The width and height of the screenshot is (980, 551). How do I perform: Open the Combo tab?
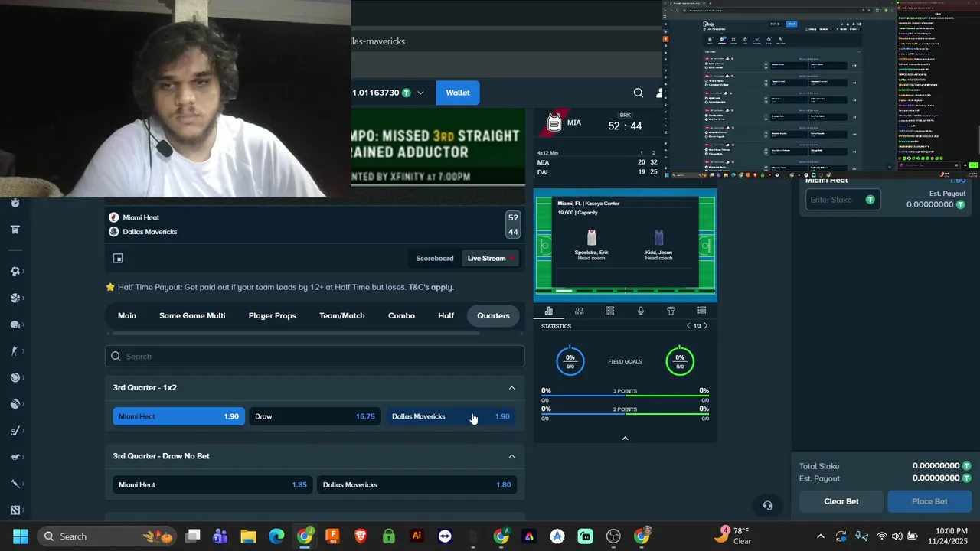pyautogui.click(x=401, y=315)
